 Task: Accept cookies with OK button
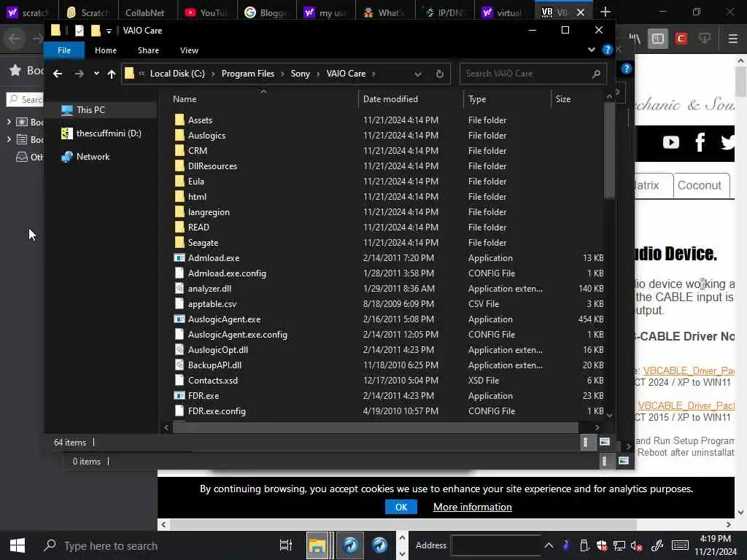point(401,507)
